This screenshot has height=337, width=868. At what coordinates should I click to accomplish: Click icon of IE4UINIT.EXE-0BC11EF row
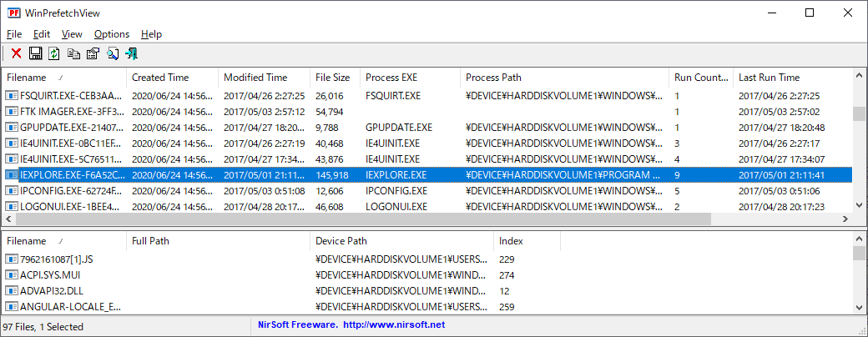coord(13,143)
